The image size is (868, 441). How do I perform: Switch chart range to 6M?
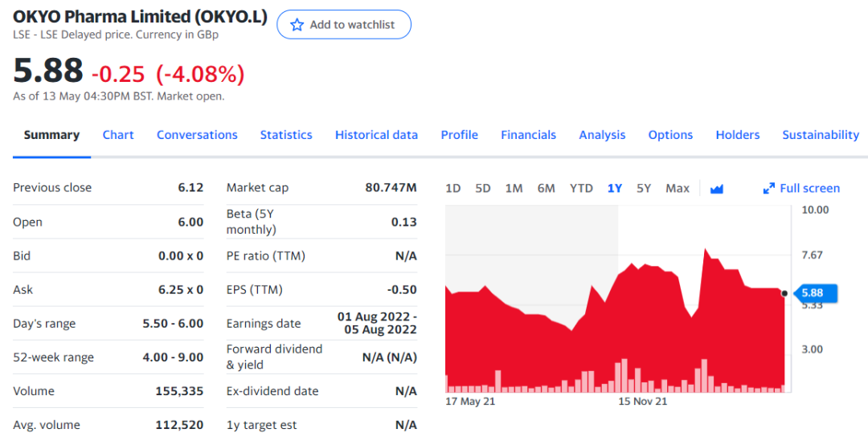(x=547, y=189)
